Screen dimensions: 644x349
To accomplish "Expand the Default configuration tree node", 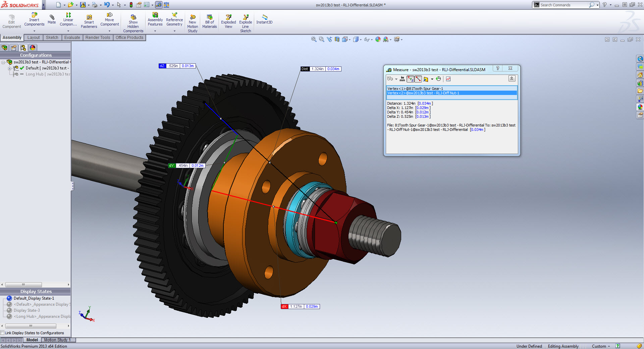I will [10, 68].
